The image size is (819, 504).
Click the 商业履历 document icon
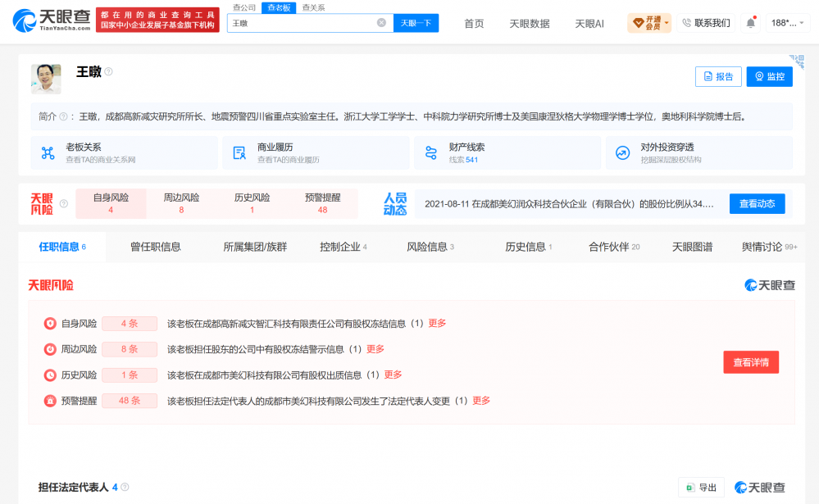(239, 153)
